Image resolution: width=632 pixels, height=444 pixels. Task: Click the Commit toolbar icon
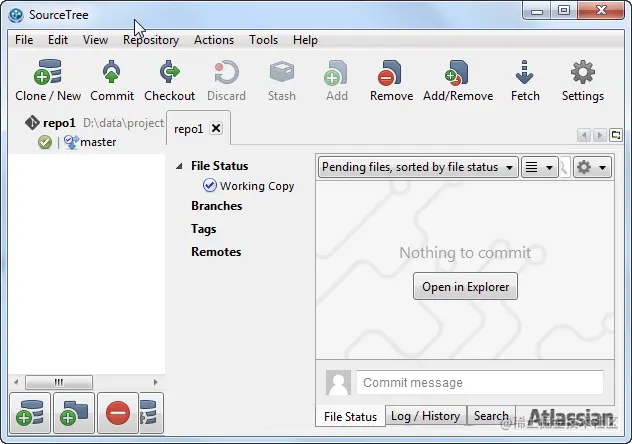point(112,72)
